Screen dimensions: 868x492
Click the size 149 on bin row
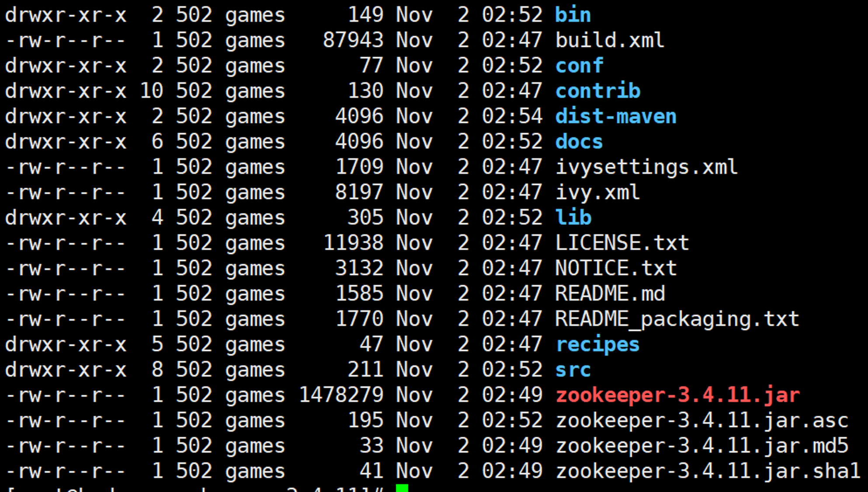(x=365, y=15)
